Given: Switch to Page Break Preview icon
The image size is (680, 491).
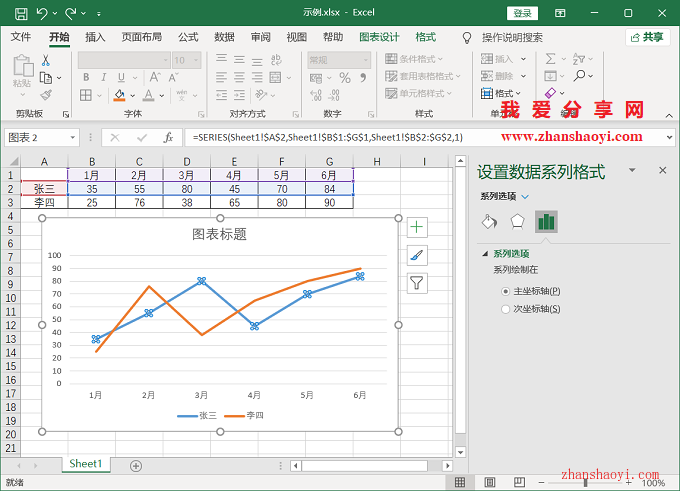Looking at the screenshot, I should 519,482.
